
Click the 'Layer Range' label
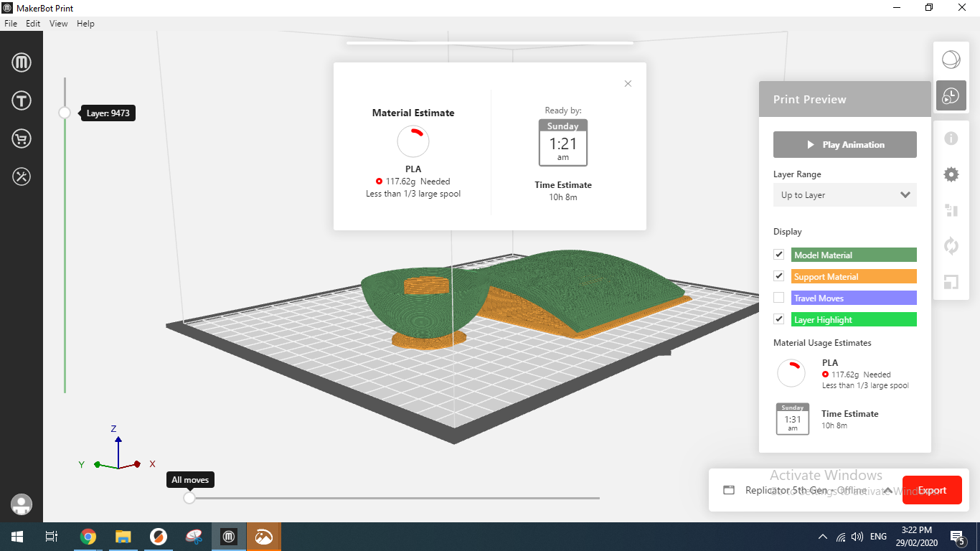click(797, 174)
